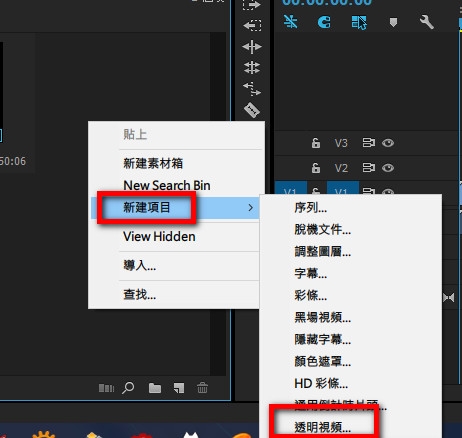Toggle sync lock for track V3

tap(369, 143)
